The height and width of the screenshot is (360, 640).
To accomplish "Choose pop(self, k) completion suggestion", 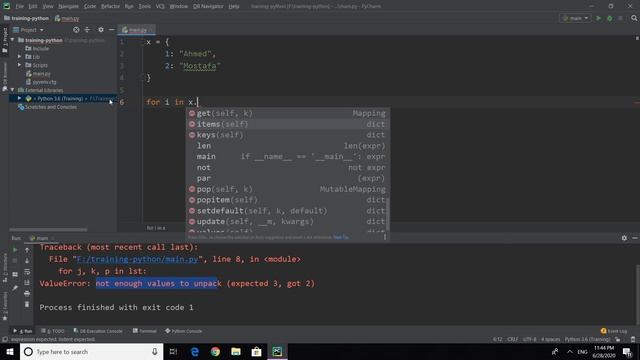I will [x=288, y=189].
